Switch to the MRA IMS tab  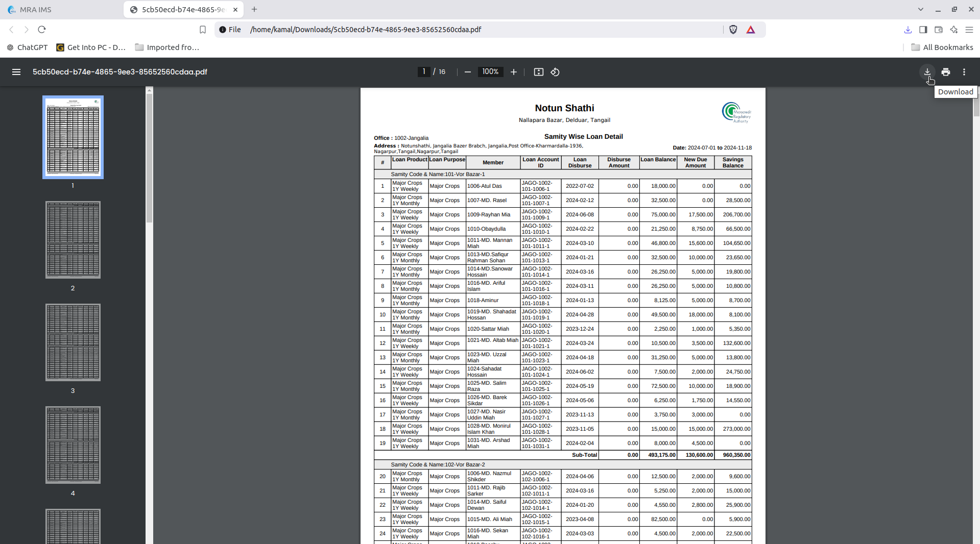click(61, 10)
